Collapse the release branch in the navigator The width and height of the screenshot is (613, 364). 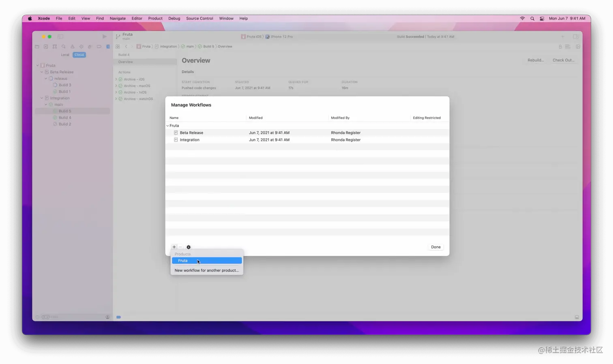(46, 79)
